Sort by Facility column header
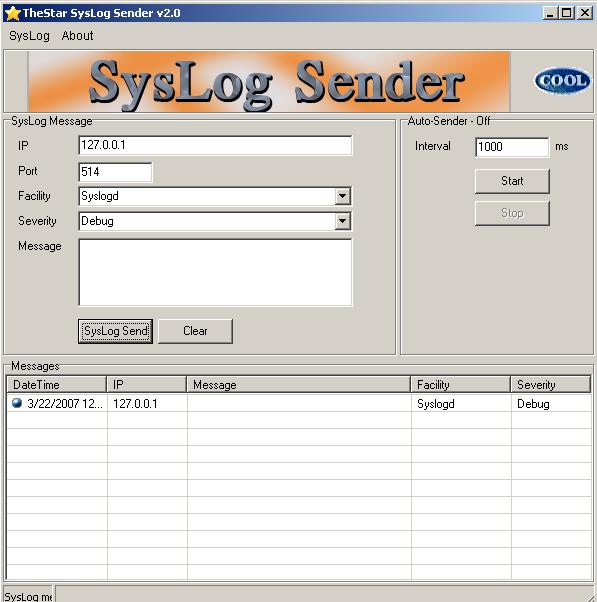Image resolution: width=597 pixels, height=602 pixels. [x=460, y=384]
